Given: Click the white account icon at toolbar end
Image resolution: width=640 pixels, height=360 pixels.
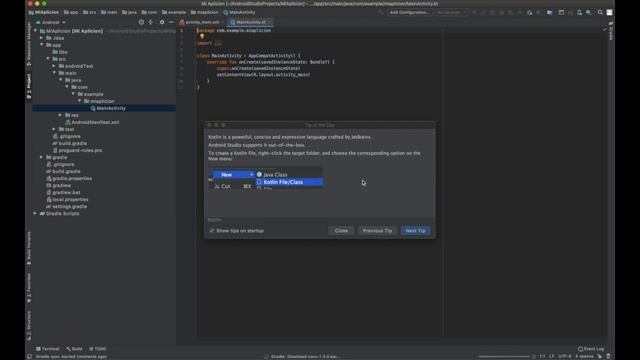Looking at the screenshot, I should tap(609, 12).
